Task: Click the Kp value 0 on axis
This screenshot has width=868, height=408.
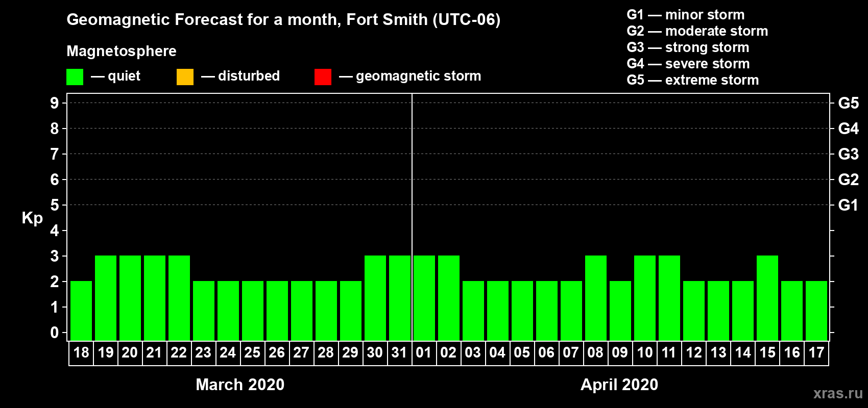Action: point(55,333)
